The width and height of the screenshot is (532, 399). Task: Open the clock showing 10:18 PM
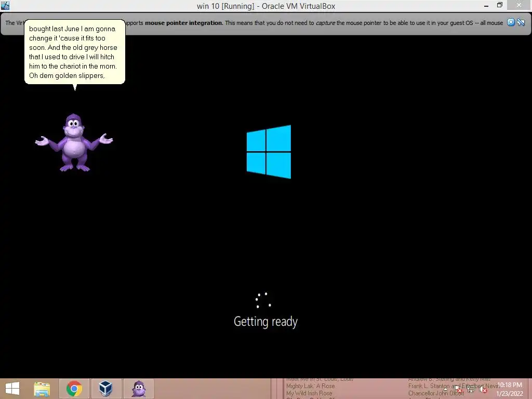[510, 389]
